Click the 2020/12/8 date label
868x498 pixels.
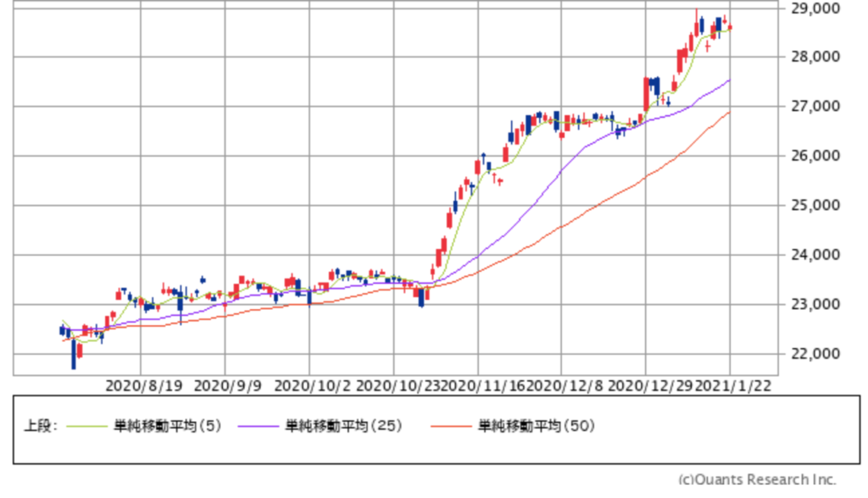click(x=564, y=385)
